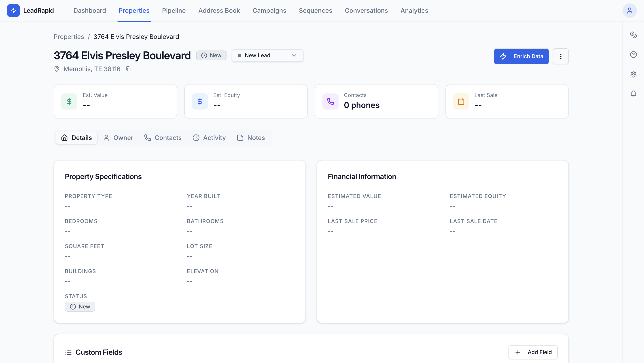Open the Notes tab
The image size is (644, 363).
tap(251, 138)
